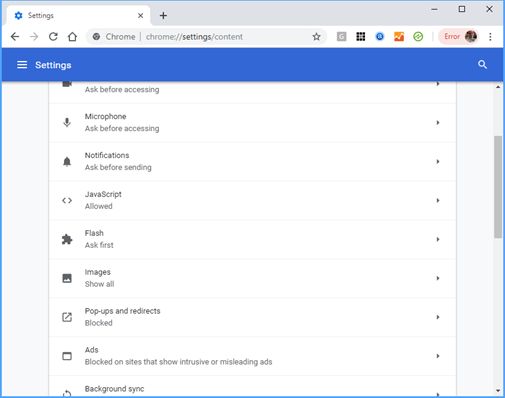Click the Pop-ups and redirects icon
The image size is (505, 398).
pyautogui.click(x=67, y=317)
